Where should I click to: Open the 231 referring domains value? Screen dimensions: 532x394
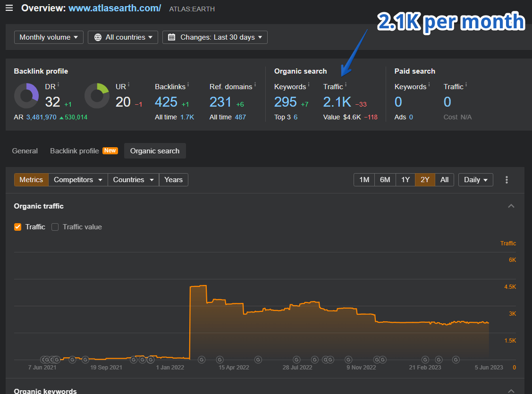(220, 102)
